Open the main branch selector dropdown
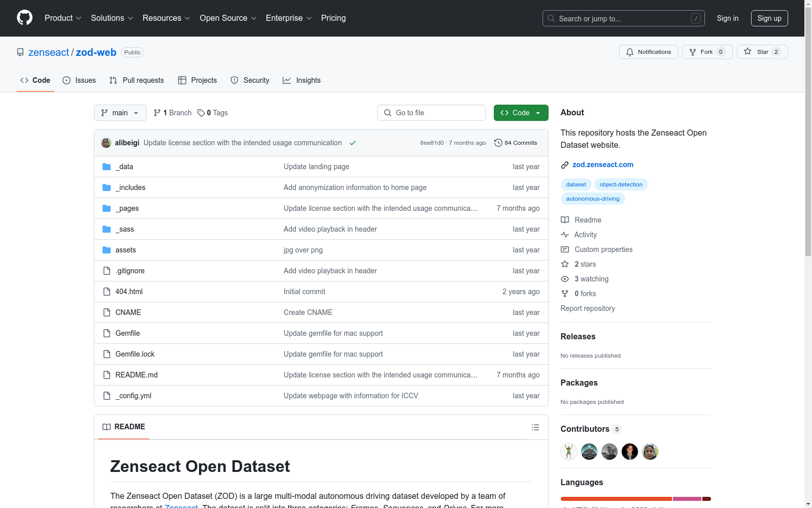Viewport: 812px width, 508px height. pyautogui.click(x=120, y=113)
